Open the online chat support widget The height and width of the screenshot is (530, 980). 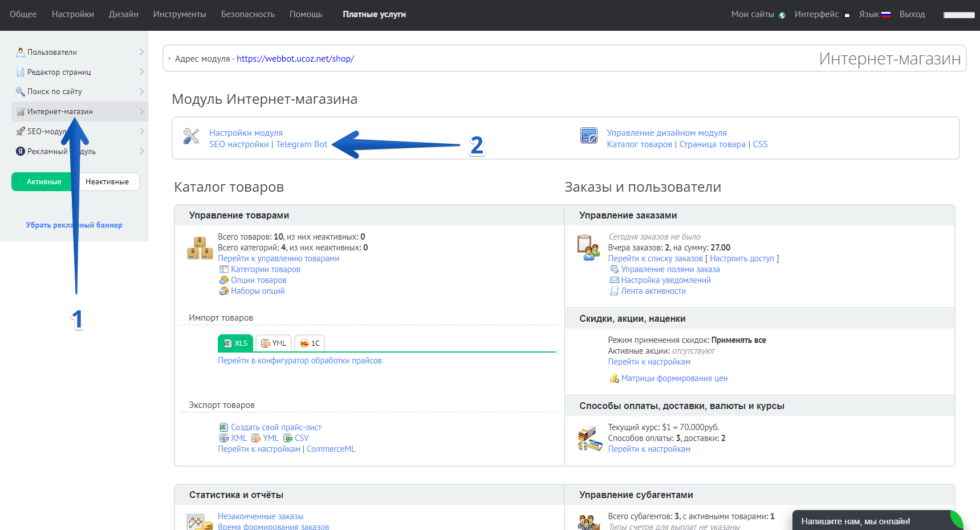pyautogui.click(x=855, y=521)
